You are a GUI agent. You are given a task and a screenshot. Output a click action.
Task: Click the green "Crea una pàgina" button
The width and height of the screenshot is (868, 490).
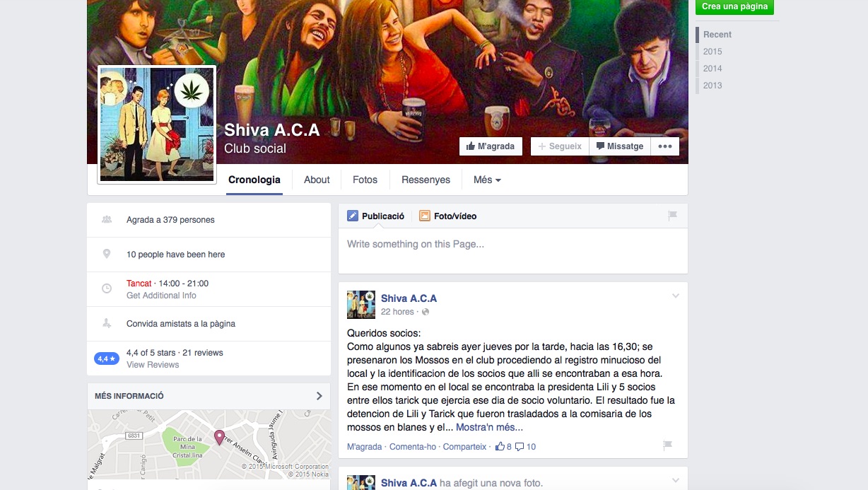(735, 6)
